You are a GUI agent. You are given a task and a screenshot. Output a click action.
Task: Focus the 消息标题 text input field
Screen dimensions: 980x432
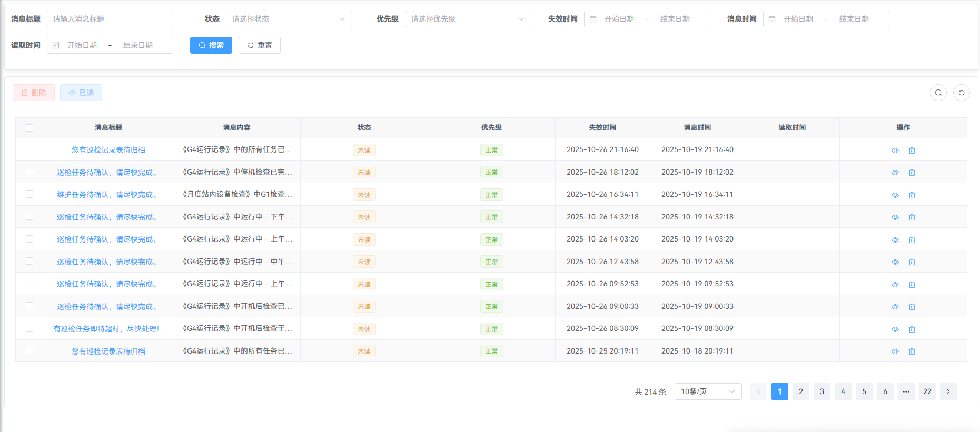110,19
